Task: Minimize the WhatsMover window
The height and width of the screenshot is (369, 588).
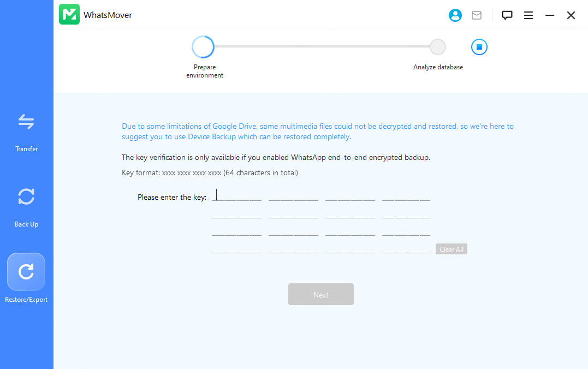Action: tap(550, 15)
